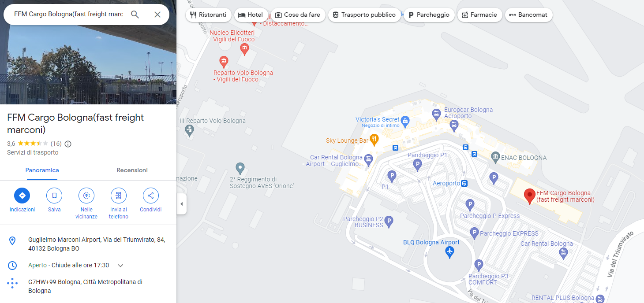Filter map by Parcheggio chip
This screenshot has height=303, width=644.
coord(429,15)
